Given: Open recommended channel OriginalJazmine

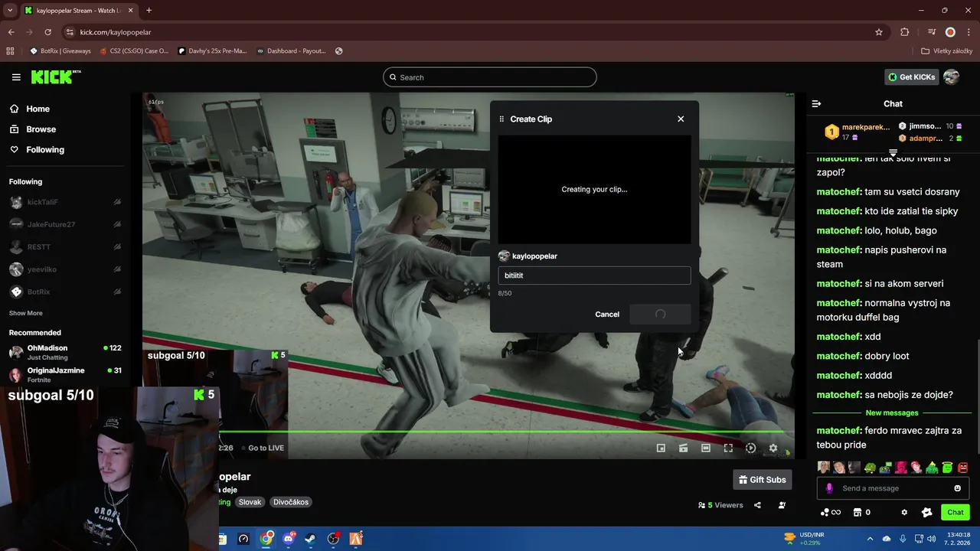Looking at the screenshot, I should tap(65, 374).
